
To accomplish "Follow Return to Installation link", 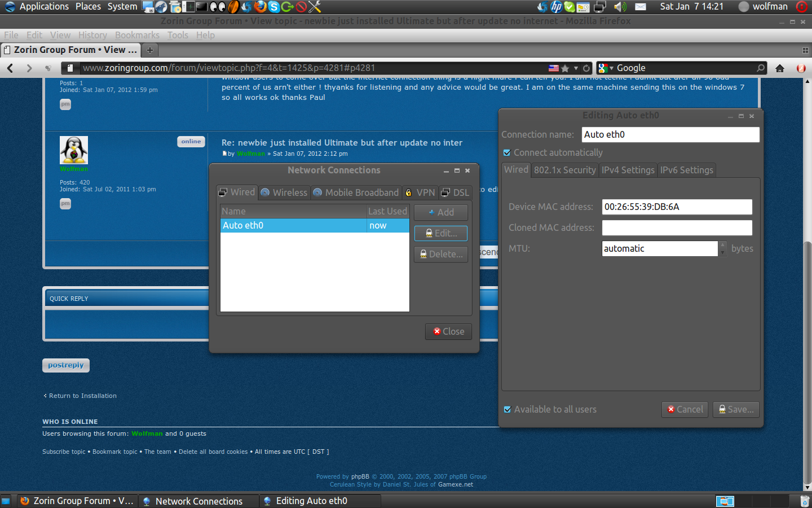I will pos(82,396).
